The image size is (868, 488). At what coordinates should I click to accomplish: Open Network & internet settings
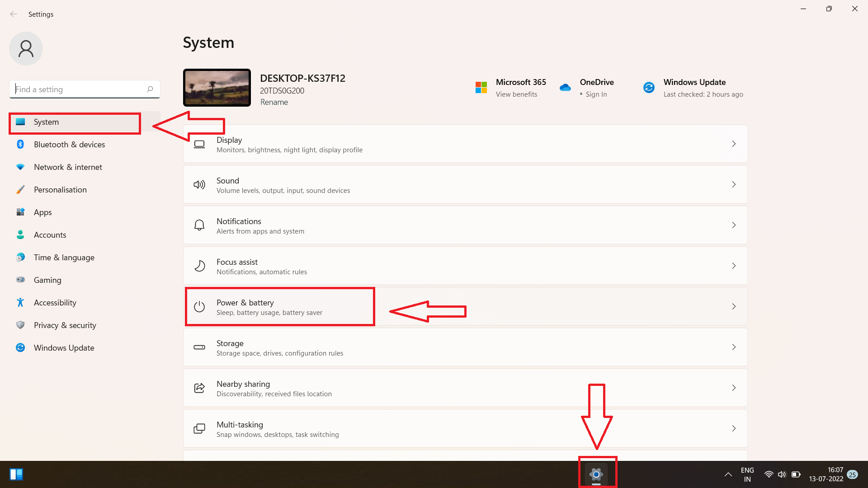point(68,167)
